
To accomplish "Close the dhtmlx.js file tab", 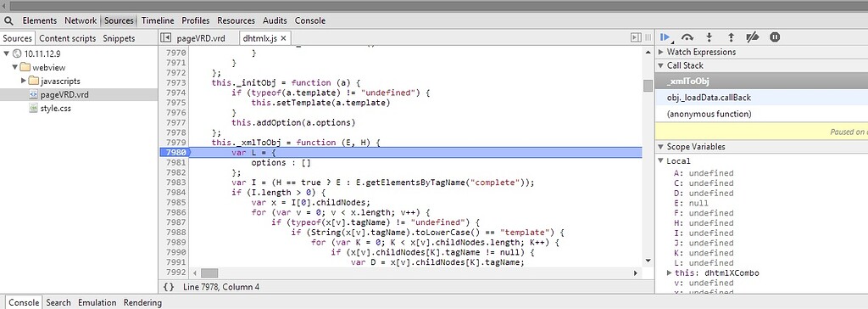I will (283, 38).
